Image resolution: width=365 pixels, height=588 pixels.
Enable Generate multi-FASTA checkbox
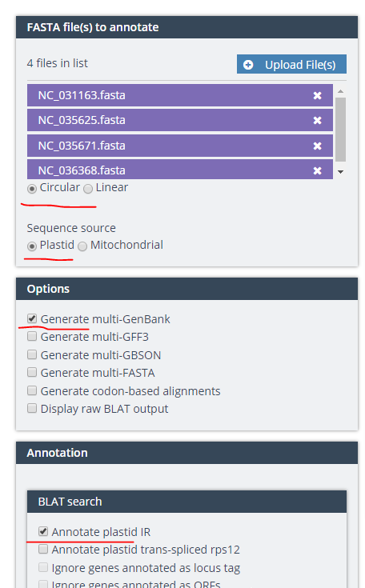pos(32,372)
